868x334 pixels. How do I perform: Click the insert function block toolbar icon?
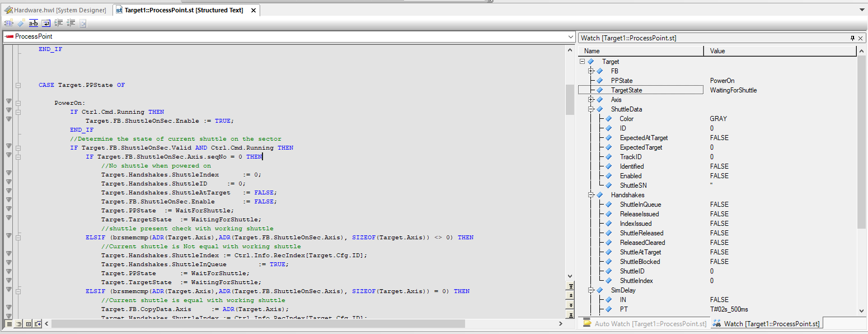tap(8, 23)
